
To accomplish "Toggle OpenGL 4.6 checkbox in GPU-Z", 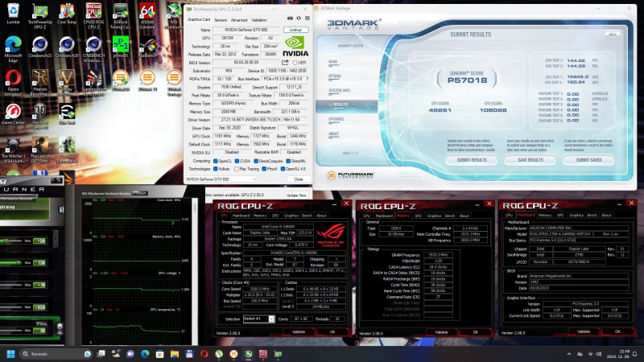I will [x=283, y=169].
